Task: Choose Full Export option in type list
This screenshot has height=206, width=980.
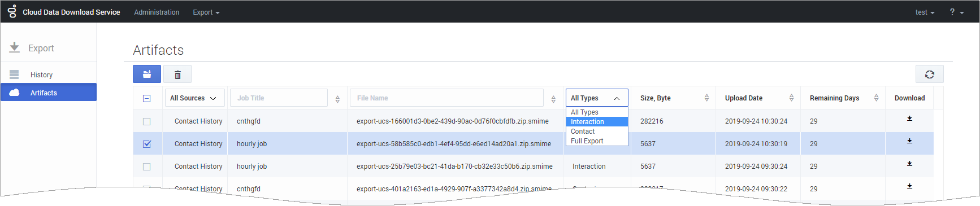Action: click(x=597, y=141)
